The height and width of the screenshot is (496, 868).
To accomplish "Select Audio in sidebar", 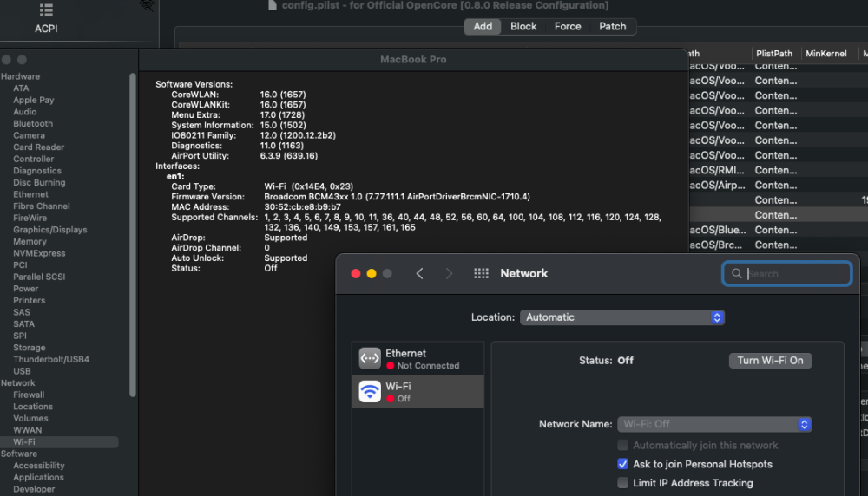I will [x=25, y=112].
